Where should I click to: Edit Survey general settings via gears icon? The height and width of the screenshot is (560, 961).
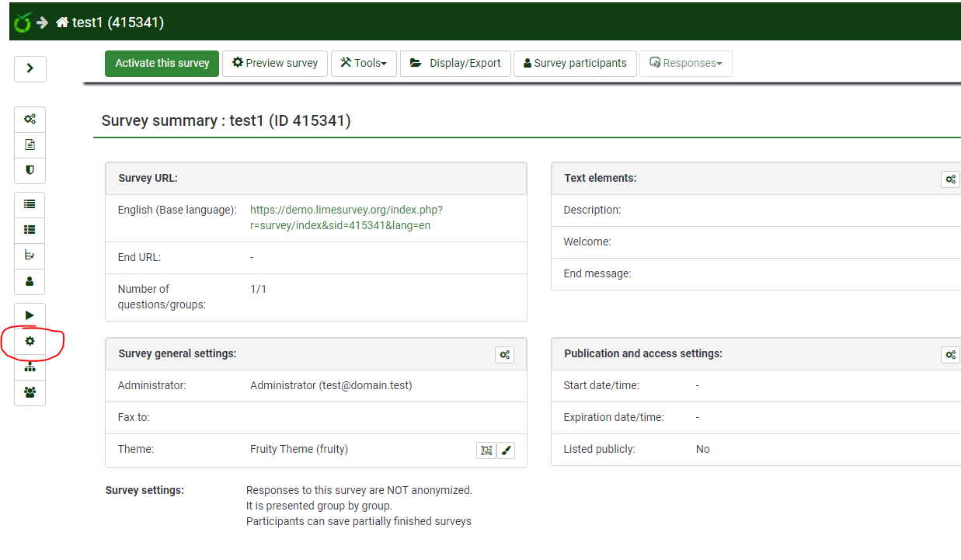click(x=504, y=355)
